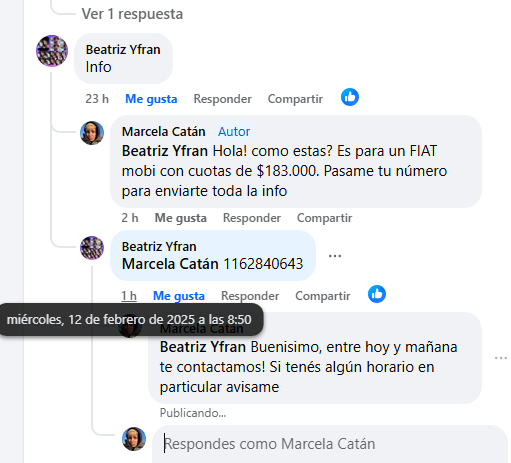Focus the Respondes como Marcela Catán field
Viewport: 511px width, 463px height.
pyautogui.click(x=330, y=444)
